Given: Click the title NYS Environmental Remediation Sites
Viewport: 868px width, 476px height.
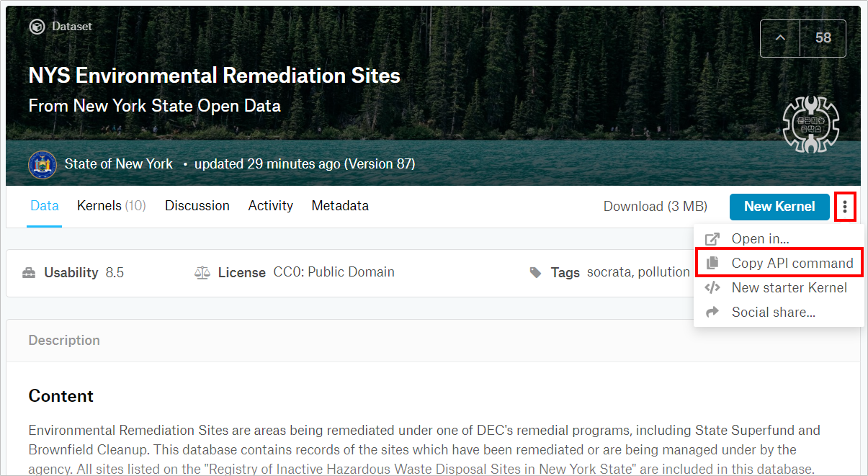Looking at the screenshot, I should (x=215, y=76).
